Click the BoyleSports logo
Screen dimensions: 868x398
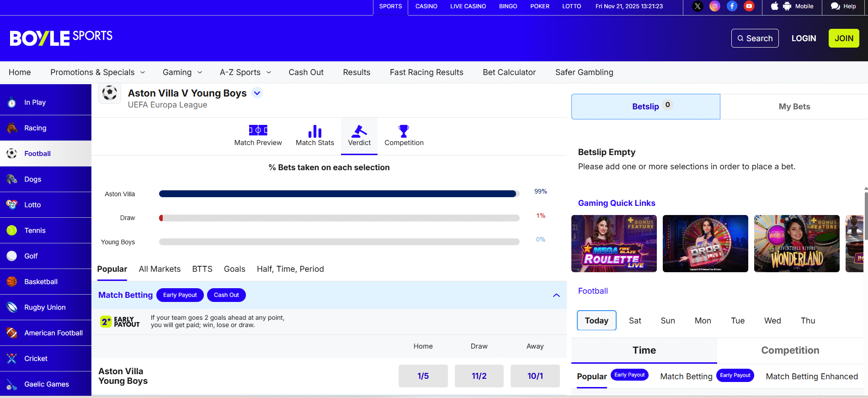61,38
